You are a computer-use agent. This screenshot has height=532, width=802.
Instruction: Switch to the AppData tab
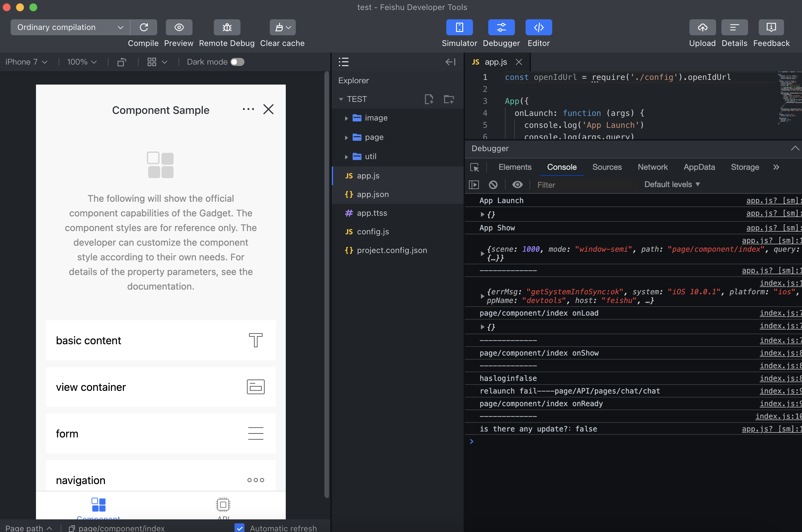(699, 167)
